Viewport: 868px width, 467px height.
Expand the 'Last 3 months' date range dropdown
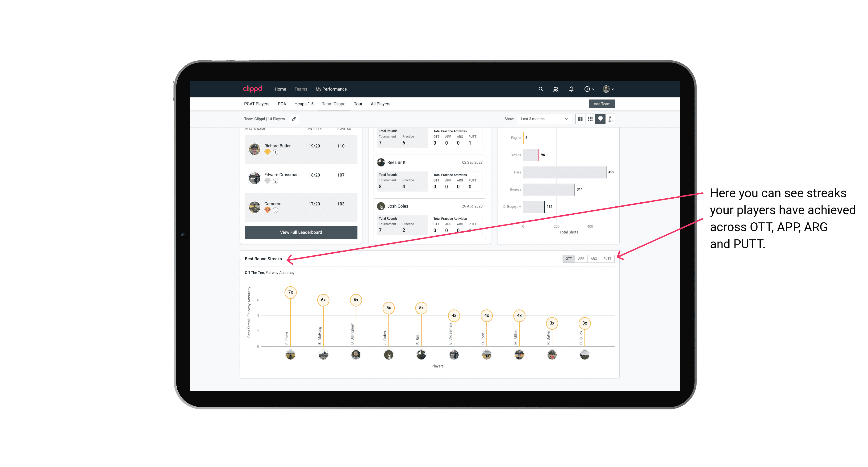(x=543, y=119)
